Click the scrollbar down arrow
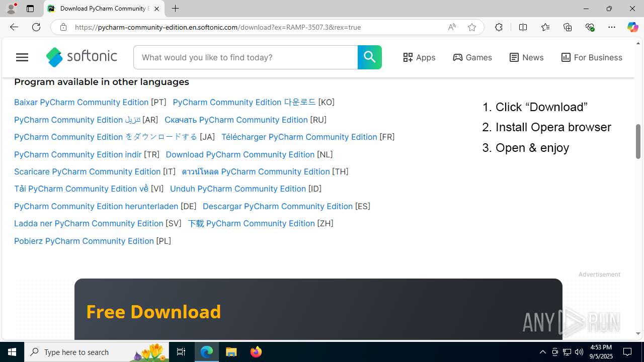 pyautogui.click(x=638, y=333)
